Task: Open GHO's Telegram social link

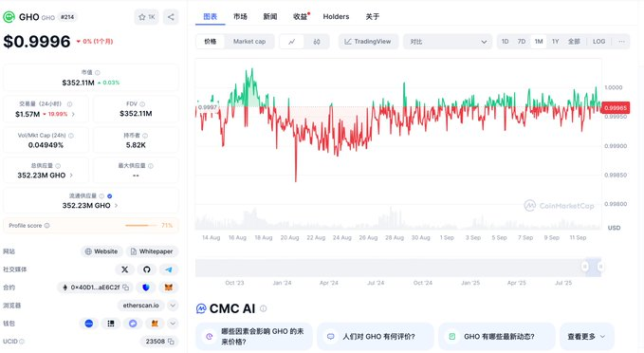Action: coord(169,269)
